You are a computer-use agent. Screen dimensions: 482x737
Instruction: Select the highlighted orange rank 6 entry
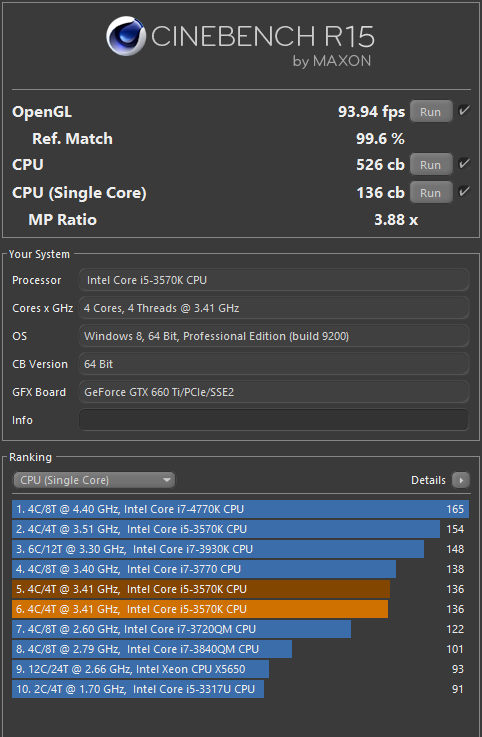(240, 609)
